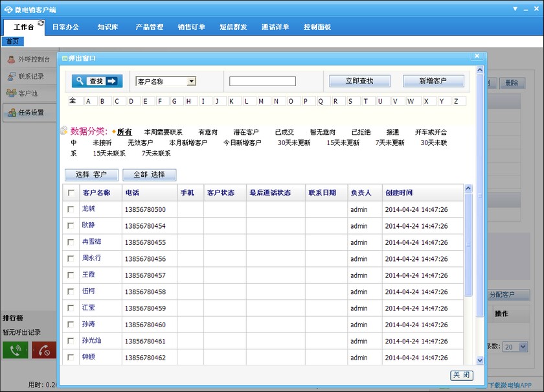The image size is (544, 392).
Task: Check the checkbox for 龙帆
Action: point(71,209)
